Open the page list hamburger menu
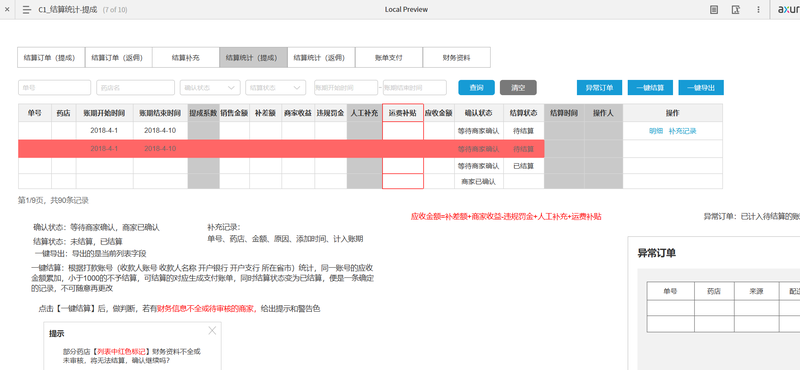Screen dimensions: 800x370 click(27, 10)
